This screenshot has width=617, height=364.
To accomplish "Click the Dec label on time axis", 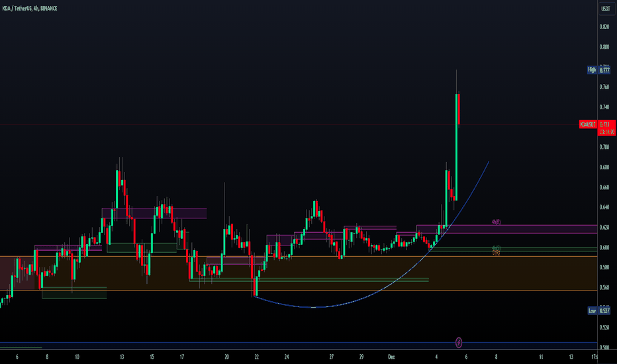I will coord(391,357).
